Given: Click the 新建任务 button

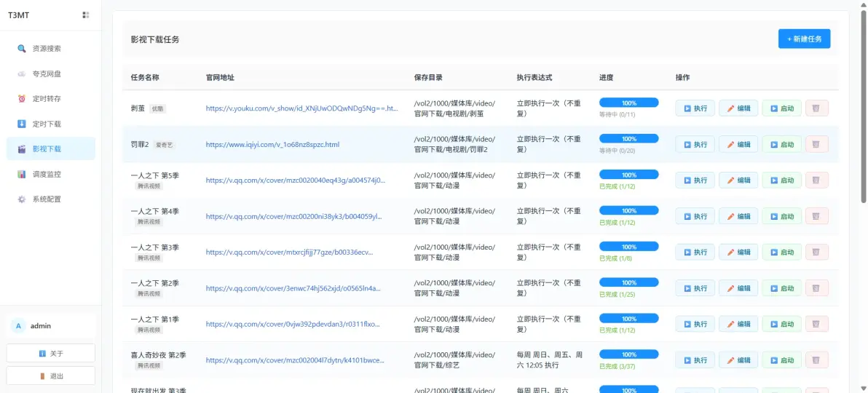Looking at the screenshot, I should point(803,39).
